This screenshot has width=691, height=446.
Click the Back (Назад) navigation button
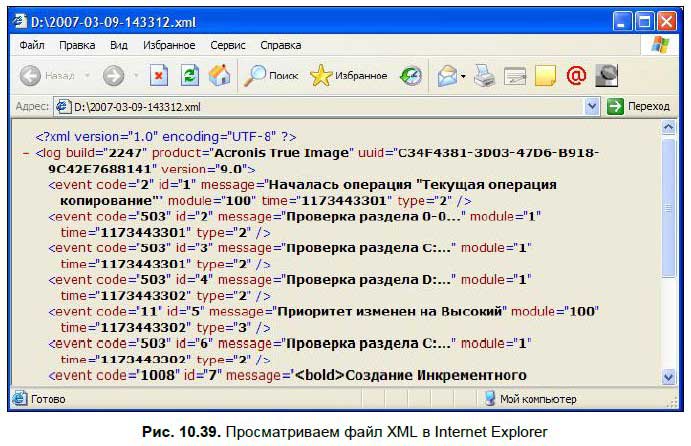click(x=45, y=76)
